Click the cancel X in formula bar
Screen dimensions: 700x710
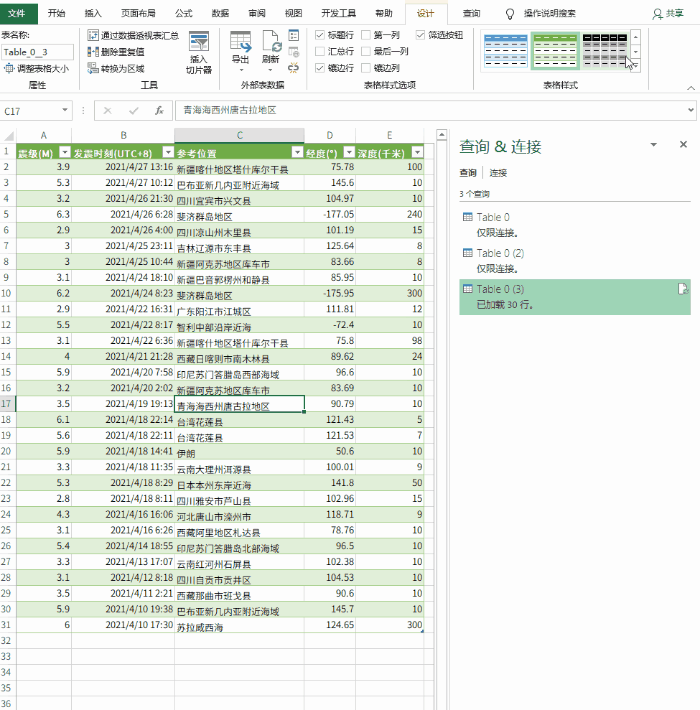pyautogui.click(x=107, y=110)
